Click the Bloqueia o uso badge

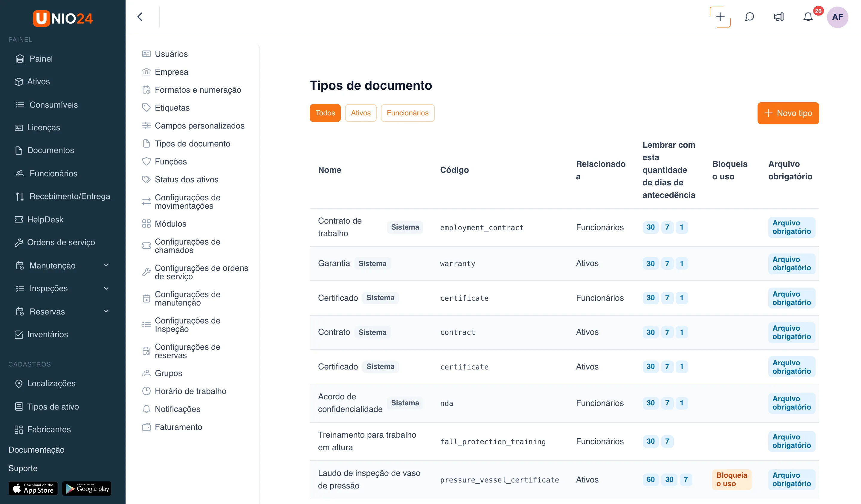pyautogui.click(x=732, y=479)
